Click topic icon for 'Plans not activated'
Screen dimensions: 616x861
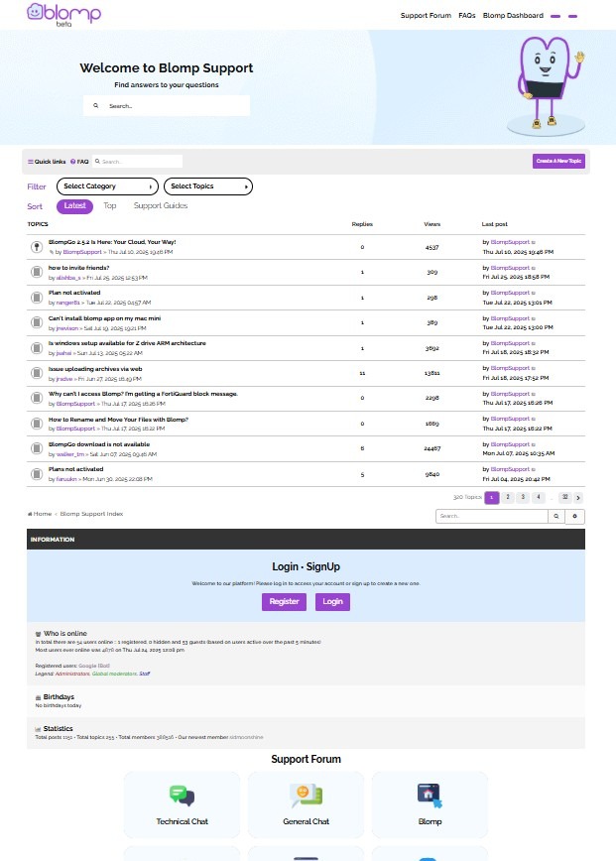[37, 474]
